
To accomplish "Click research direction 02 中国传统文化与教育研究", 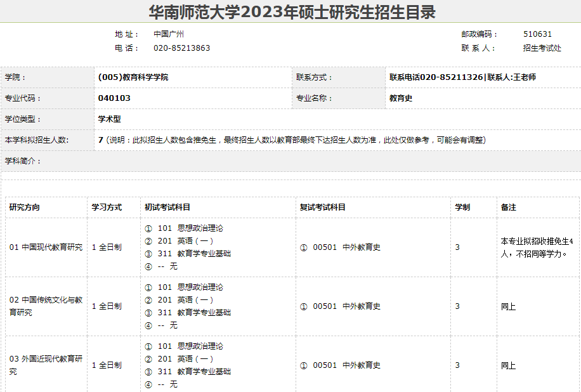I will (x=46, y=306).
